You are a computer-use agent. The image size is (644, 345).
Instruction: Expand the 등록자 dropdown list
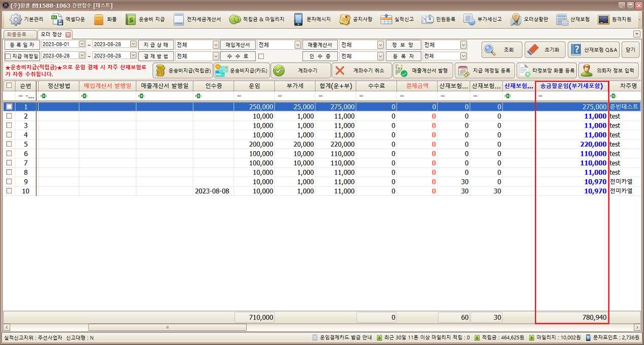463,56
